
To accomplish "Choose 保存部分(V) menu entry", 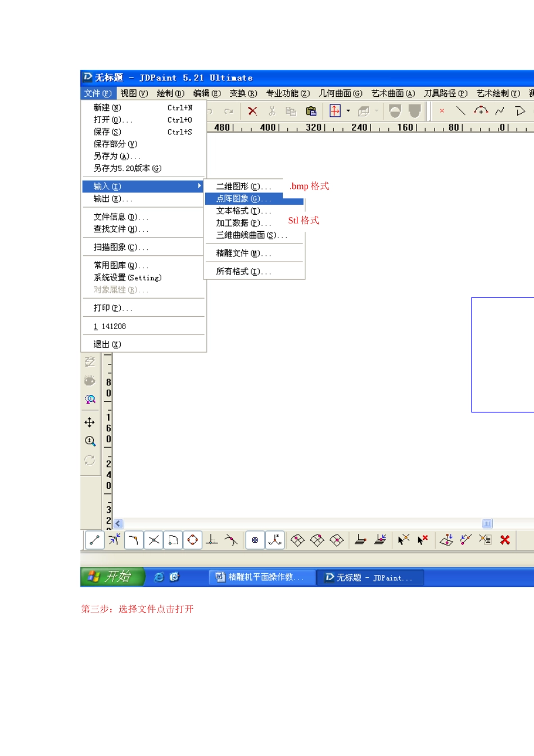I will point(143,144).
